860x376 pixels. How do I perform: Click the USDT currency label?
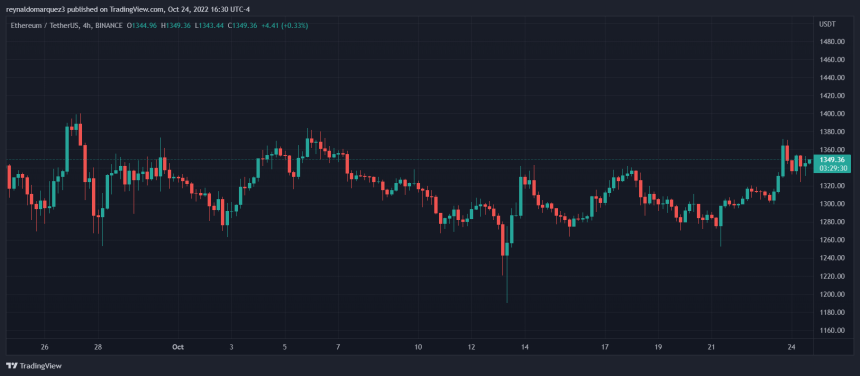point(827,25)
